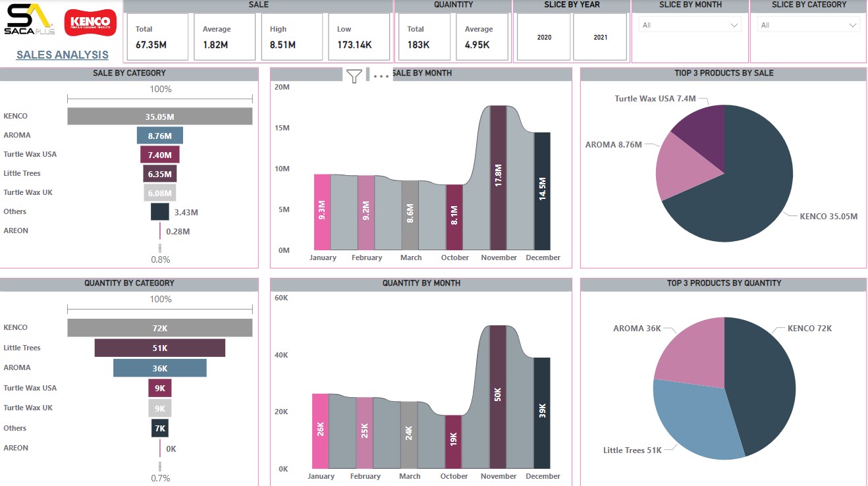The image size is (868, 486).
Task: Click the Quantity Average 4.95K card
Action: pos(482,38)
